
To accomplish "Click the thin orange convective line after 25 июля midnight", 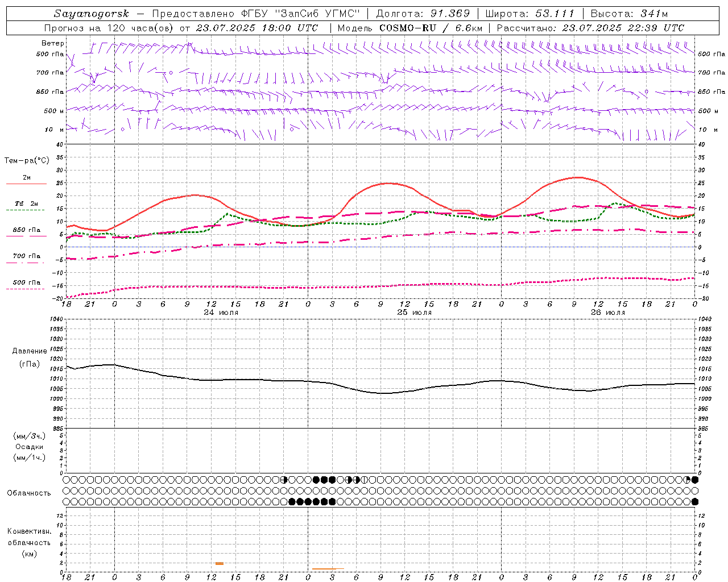I will tap(328, 568).
